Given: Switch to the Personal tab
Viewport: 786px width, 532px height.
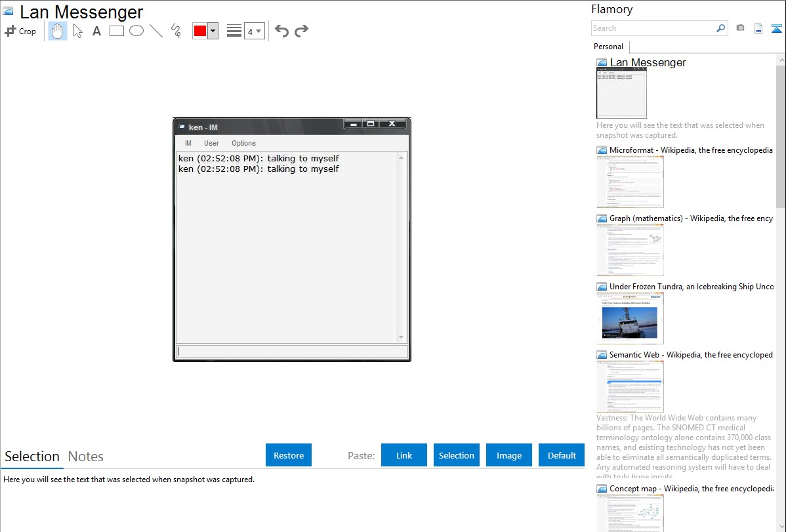Looking at the screenshot, I should coord(609,46).
